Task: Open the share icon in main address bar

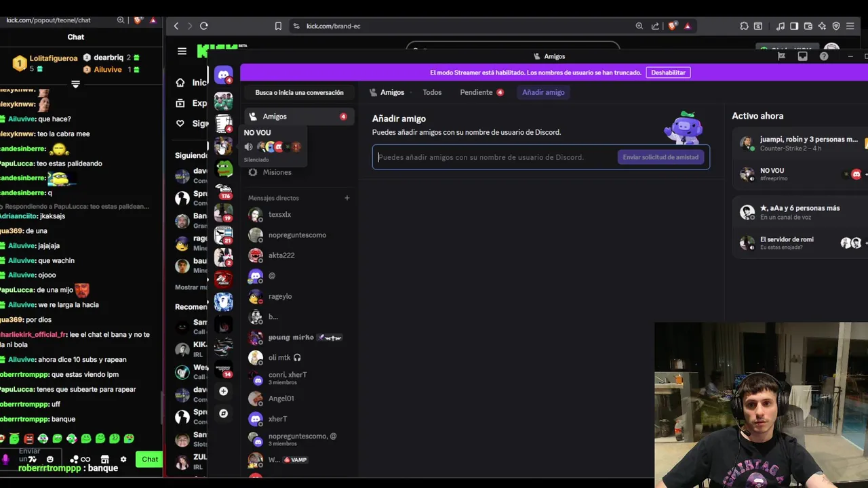Action: click(x=655, y=26)
